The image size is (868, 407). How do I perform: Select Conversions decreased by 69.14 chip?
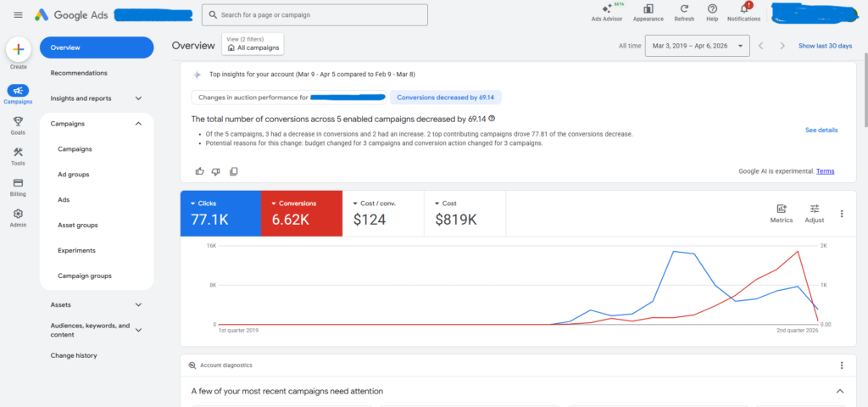(446, 98)
